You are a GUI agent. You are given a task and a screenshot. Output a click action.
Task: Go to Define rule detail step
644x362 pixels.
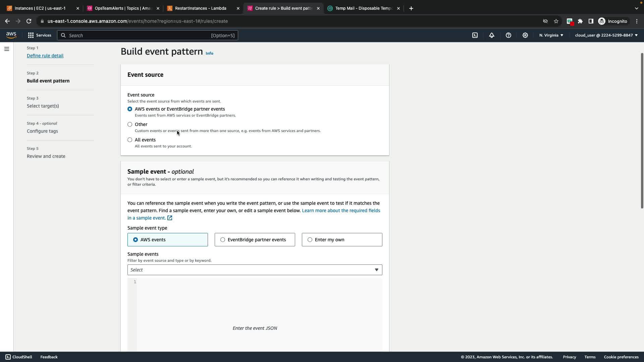[45, 56]
